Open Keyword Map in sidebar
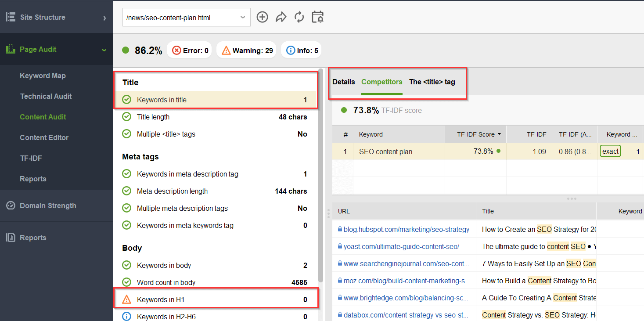 click(x=43, y=76)
